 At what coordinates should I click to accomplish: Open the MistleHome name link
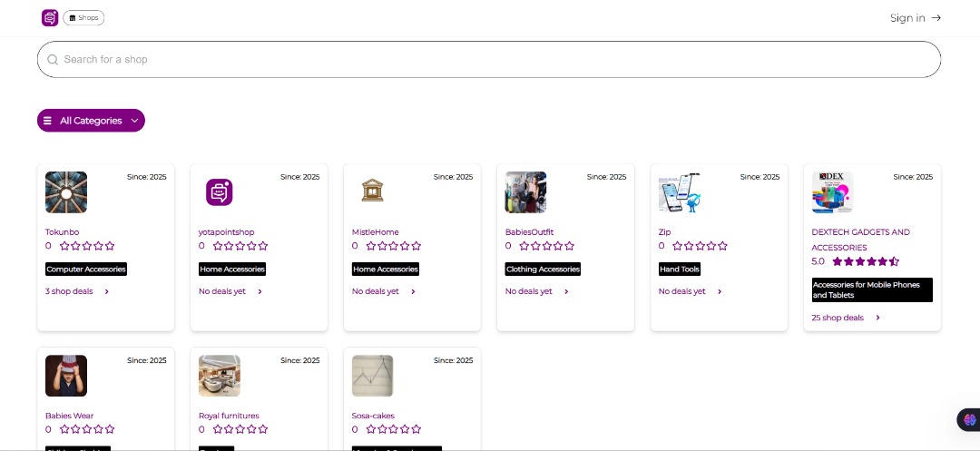[375, 231]
